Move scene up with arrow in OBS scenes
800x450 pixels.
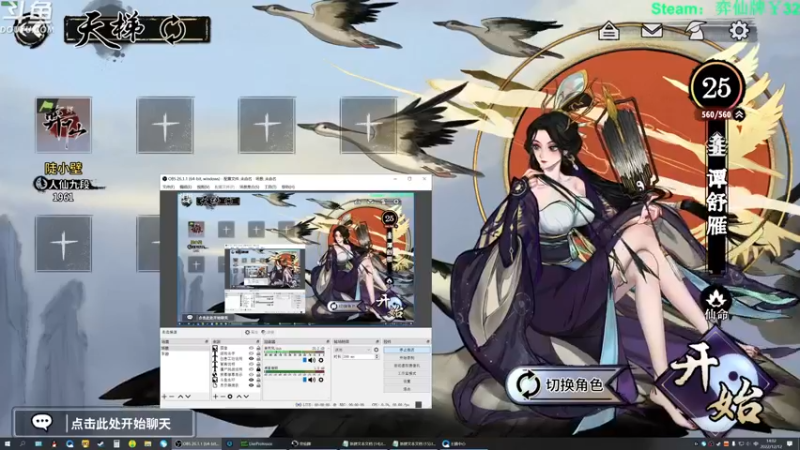[181, 396]
